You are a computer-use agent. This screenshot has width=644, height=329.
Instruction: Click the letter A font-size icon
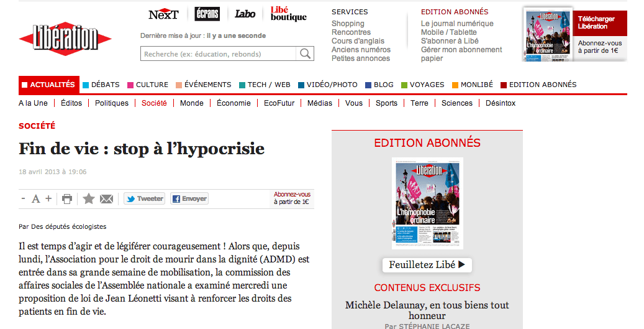36,199
